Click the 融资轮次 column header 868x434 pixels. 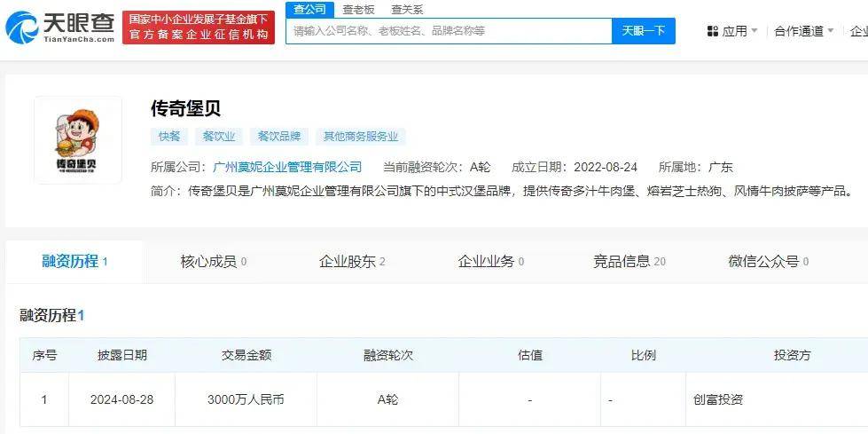(388, 355)
